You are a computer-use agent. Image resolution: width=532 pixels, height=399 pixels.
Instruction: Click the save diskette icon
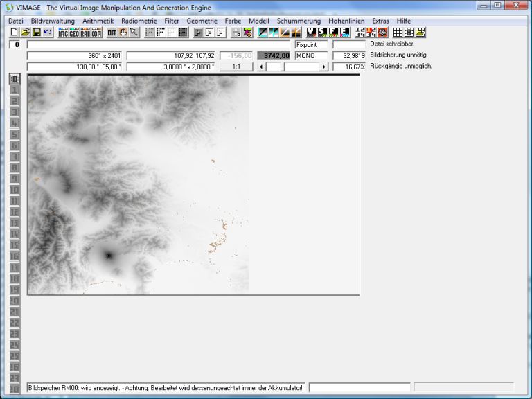coord(36,33)
